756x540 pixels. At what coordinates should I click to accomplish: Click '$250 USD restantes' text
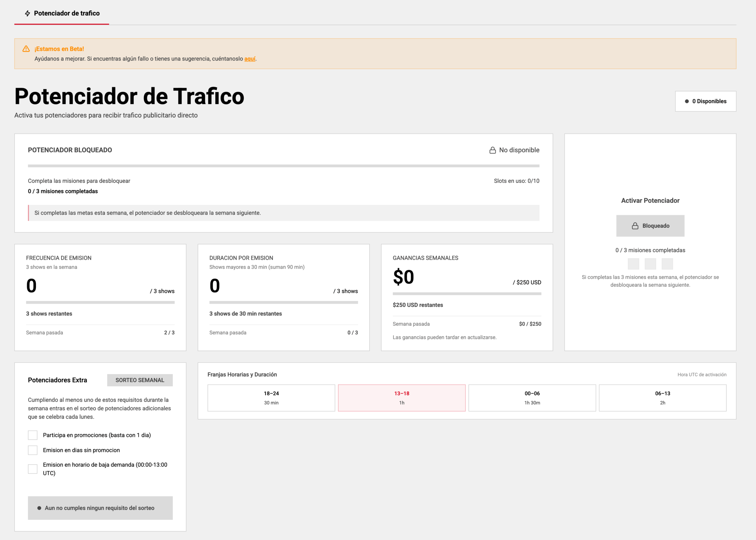click(x=418, y=305)
